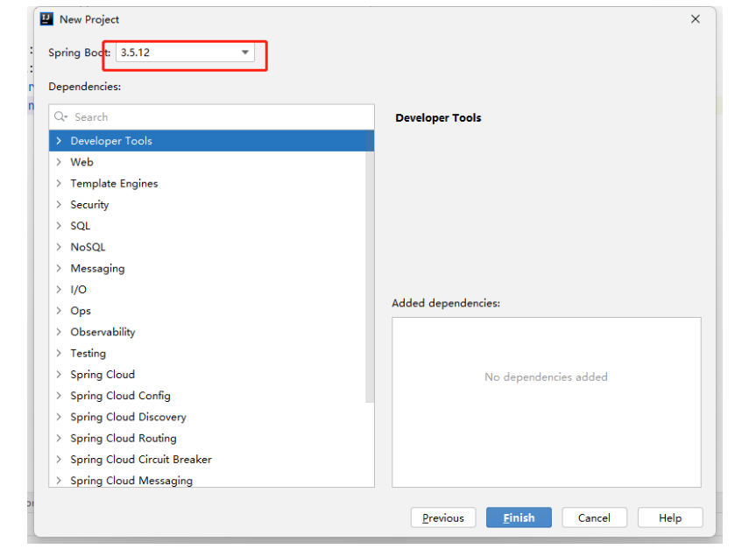
Task: Expand the Web category chevron
Action: click(59, 162)
